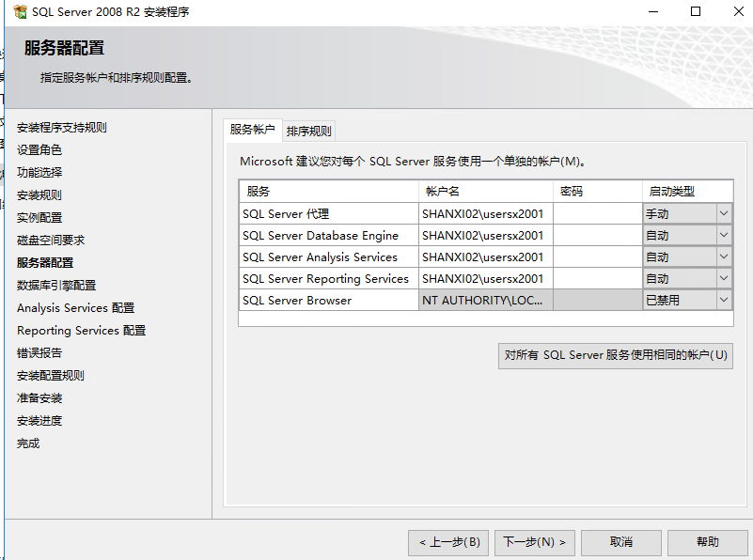Click password field for Database Engine
Viewport: 753px width, 560px height.
(x=597, y=235)
